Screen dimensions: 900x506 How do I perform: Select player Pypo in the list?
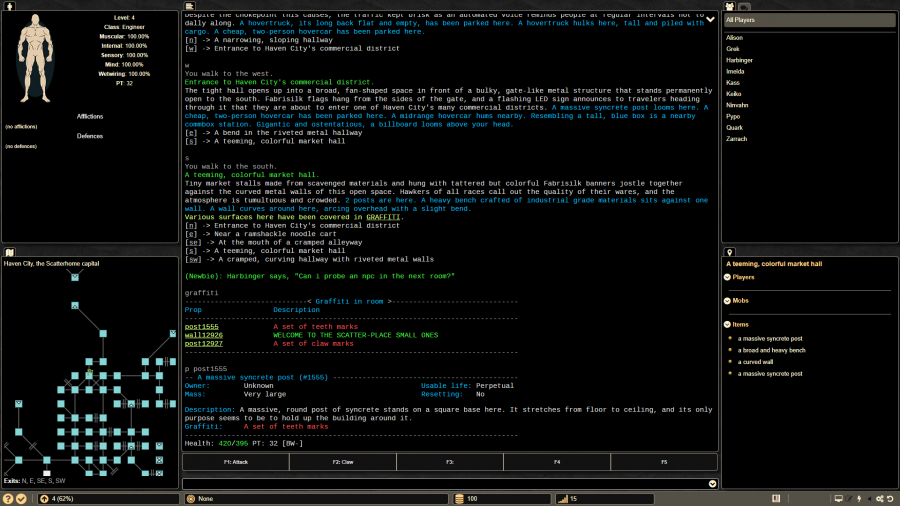[x=733, y=116]
